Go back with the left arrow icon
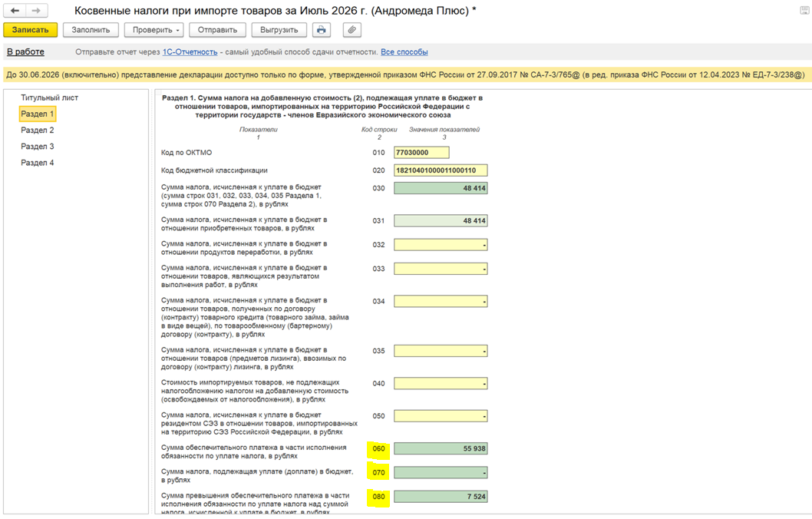Image resolution: width=812 pixels, height=519 pixels. click(x=15, y=10)
